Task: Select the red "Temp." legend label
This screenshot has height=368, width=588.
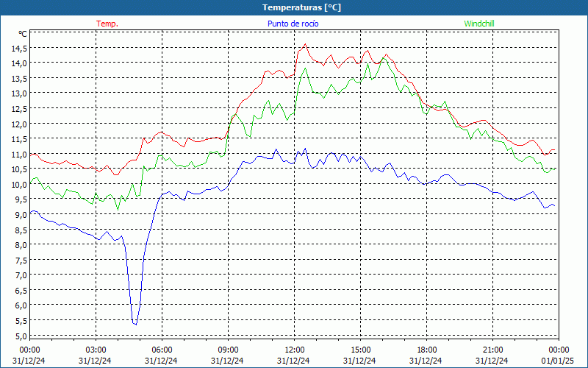Action: 107,24
